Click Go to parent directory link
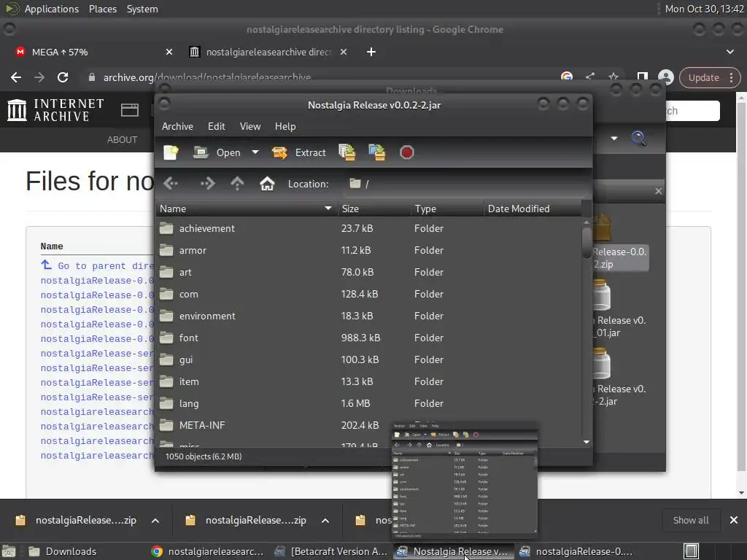 tap(98, 265)
